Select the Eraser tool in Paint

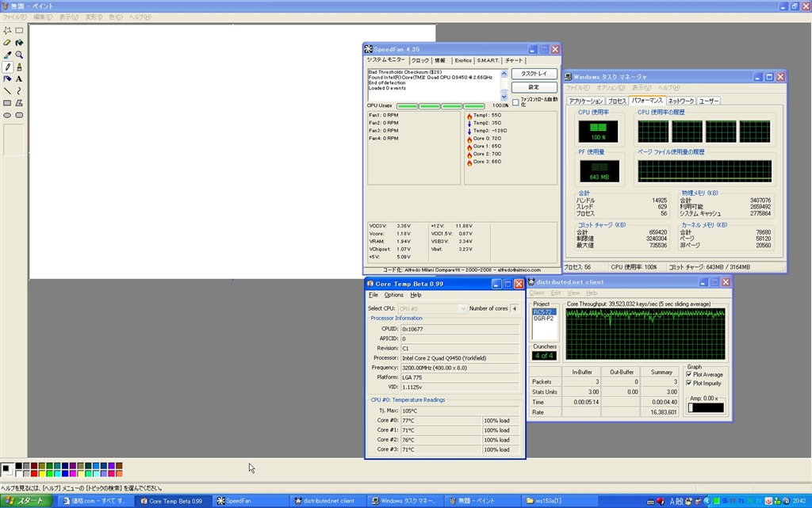(7, 43)
